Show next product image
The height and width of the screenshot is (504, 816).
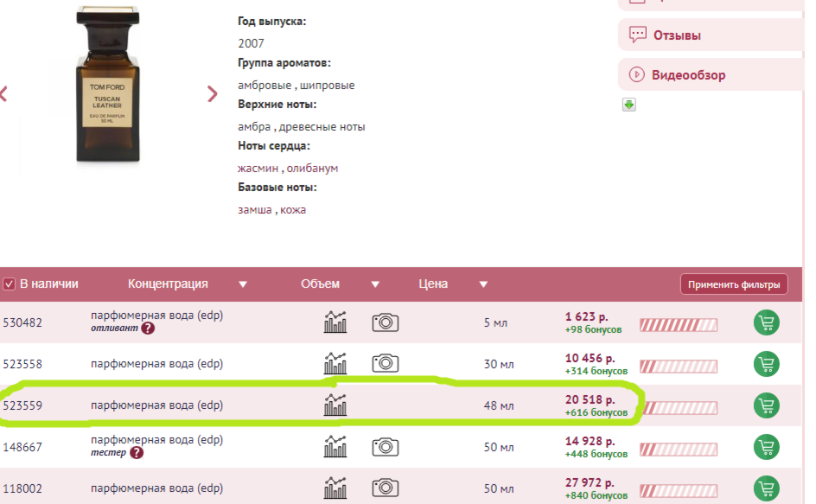click(x=212, y=93)
